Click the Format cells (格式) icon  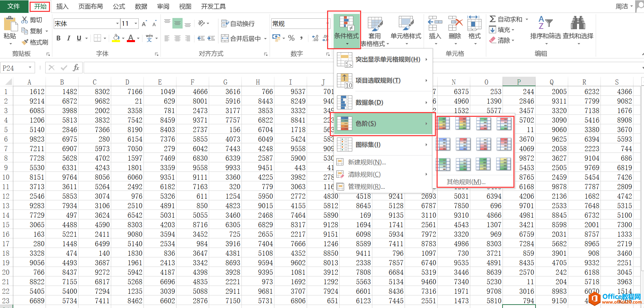(x=474, y=24)
